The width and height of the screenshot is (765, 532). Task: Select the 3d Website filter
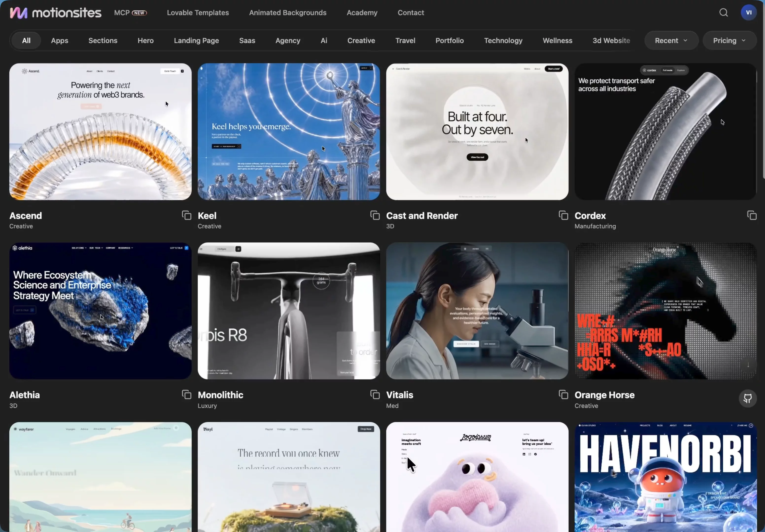click(x=611, y=40)
